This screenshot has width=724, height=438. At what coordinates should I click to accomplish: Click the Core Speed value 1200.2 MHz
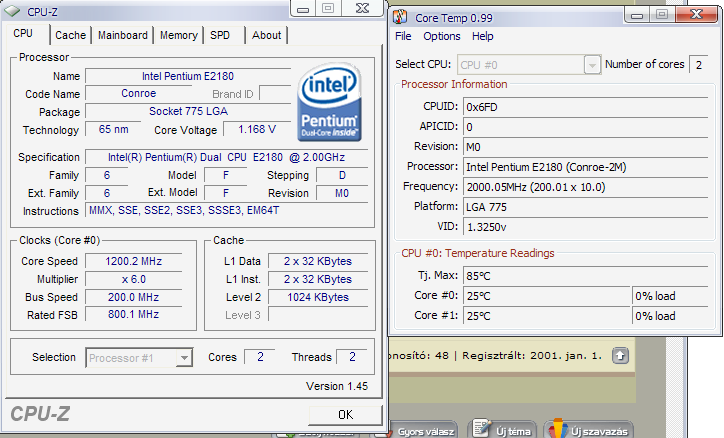[133, 261]
